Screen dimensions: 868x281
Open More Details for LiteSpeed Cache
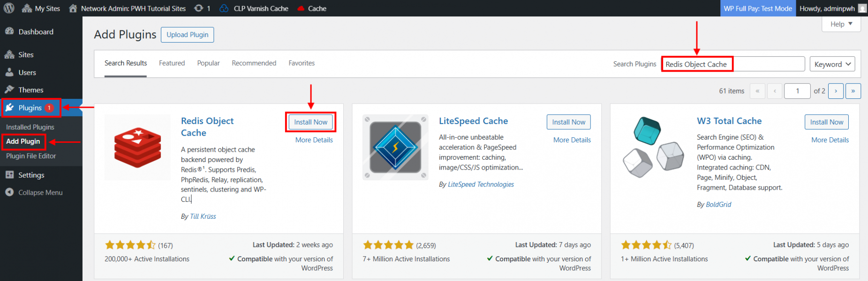click(x=572, y=140)
